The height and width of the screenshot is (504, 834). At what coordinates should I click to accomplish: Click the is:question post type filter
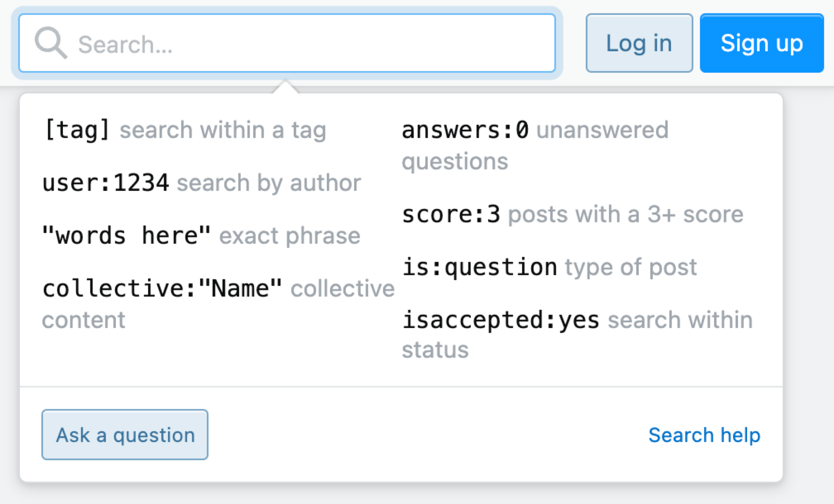pos(480,267)
